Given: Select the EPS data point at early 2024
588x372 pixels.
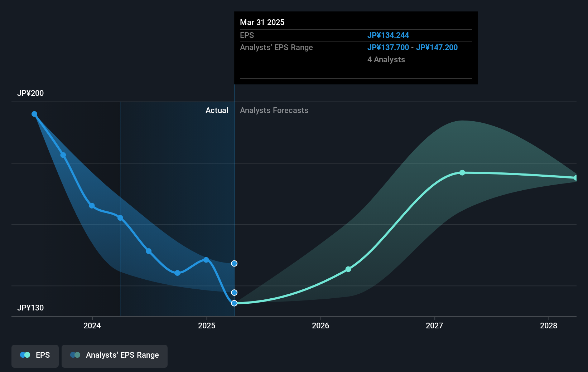Looking at the screenshot, I should (x=92, y=206).
